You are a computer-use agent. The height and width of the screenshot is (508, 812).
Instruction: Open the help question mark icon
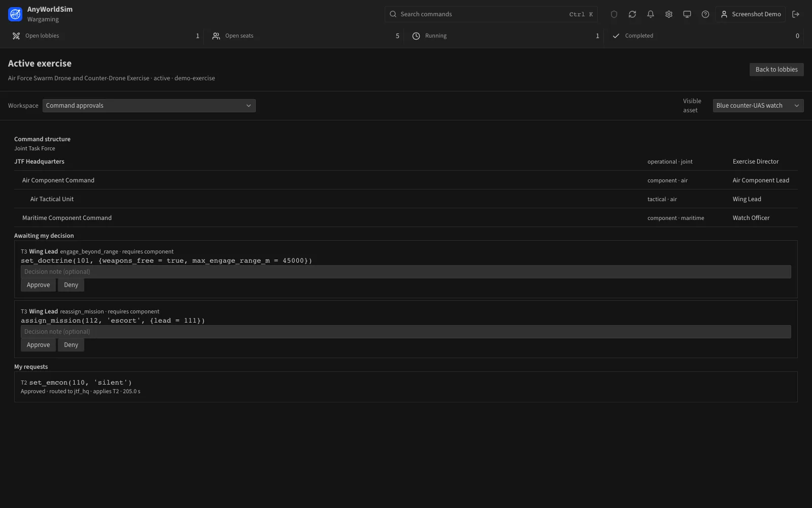pyautogui.click(x=705, y=14)
